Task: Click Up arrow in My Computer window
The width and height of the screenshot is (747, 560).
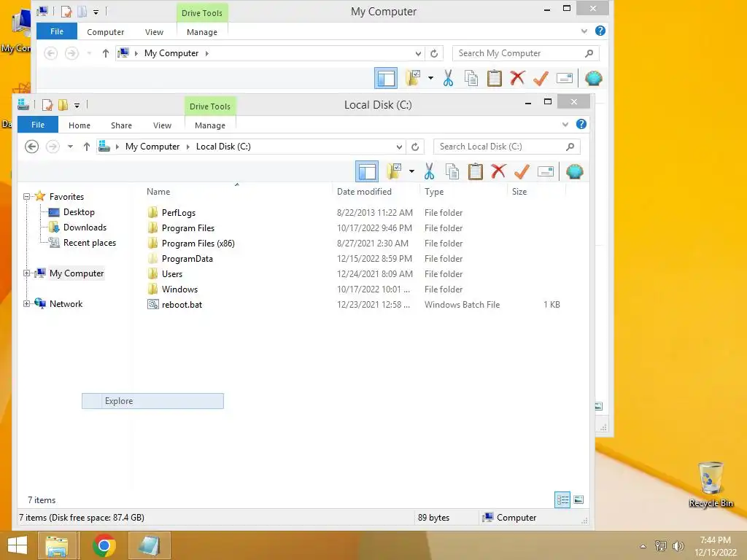Action: click(x=105, y=53)
